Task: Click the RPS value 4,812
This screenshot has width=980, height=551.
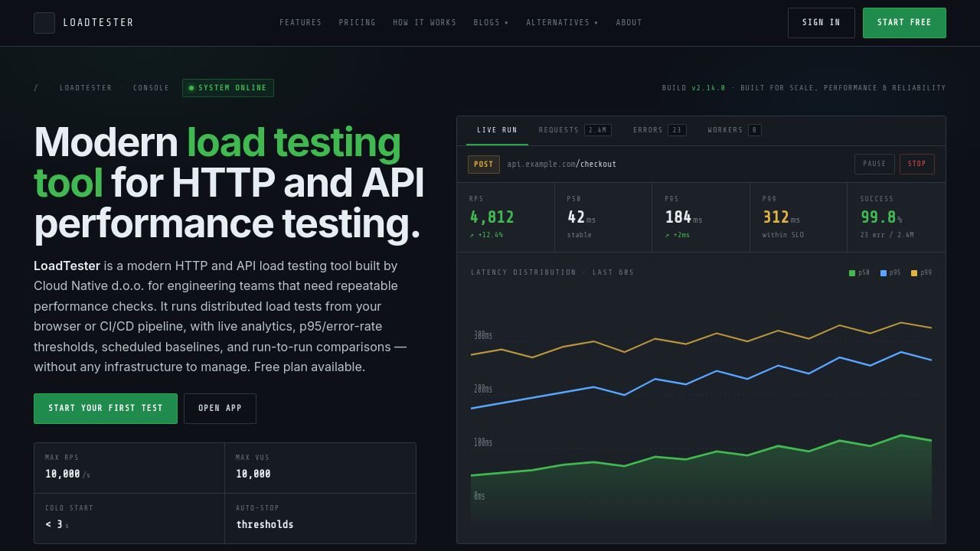Action: coord(492,217)
